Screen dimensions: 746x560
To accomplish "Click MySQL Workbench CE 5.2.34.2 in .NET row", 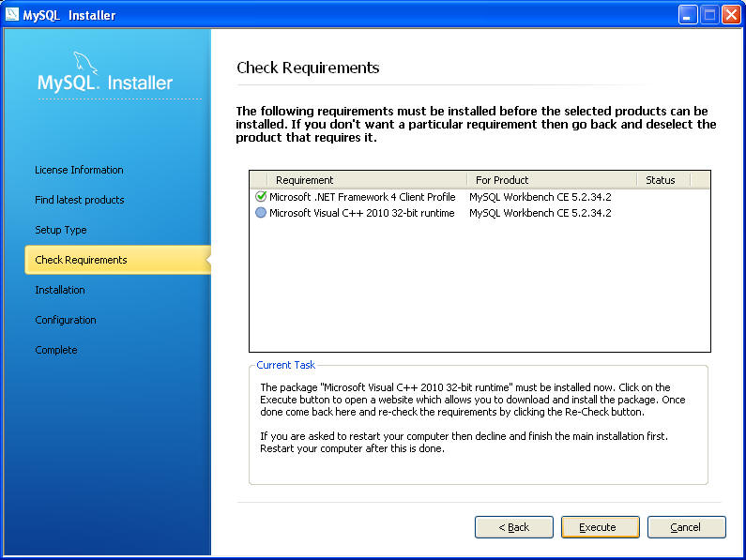I will pyautogui.click(x=540, y=197).
